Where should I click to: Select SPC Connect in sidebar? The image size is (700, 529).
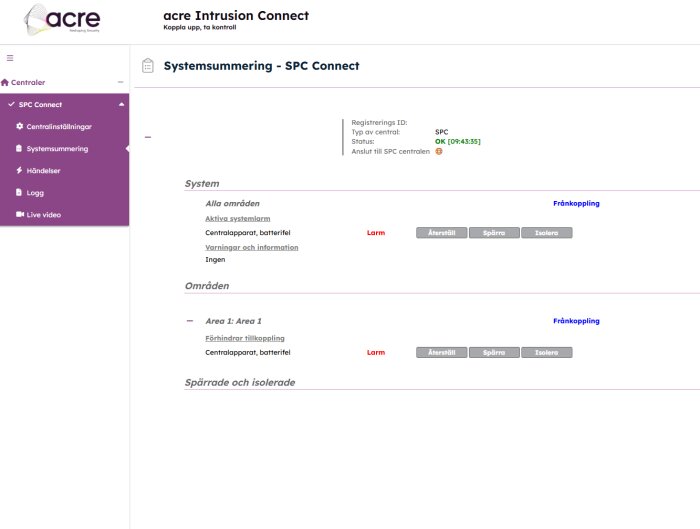40,104
